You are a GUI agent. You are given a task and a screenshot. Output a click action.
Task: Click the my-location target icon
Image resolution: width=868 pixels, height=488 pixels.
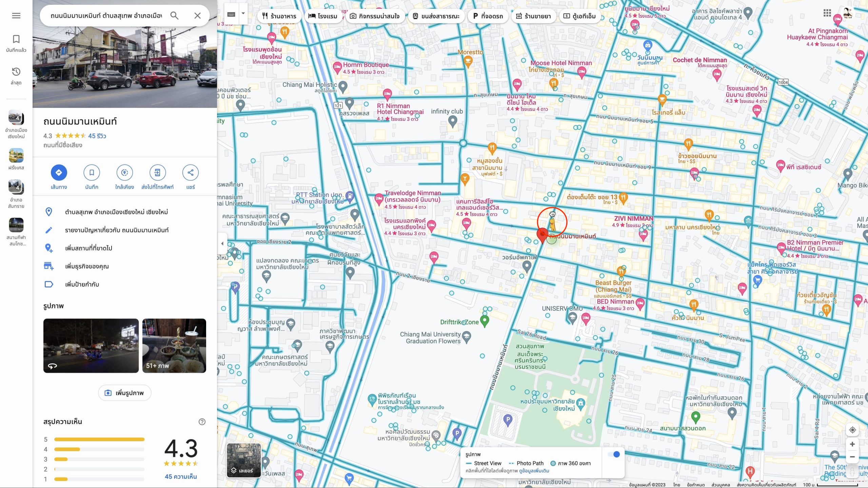[852, 430]
